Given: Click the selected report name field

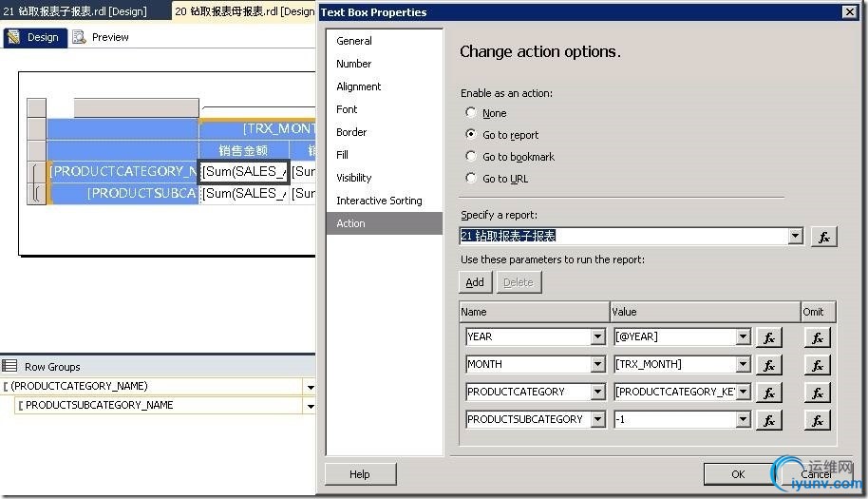Looking at the screenshot, I should click(624, 236).
